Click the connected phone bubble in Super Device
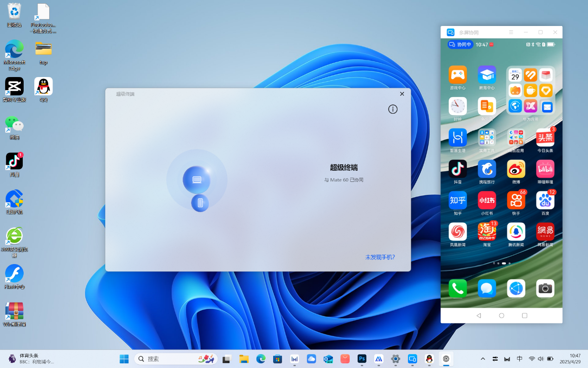This screenshot has width=588, height=368. (x=200, y=203)
